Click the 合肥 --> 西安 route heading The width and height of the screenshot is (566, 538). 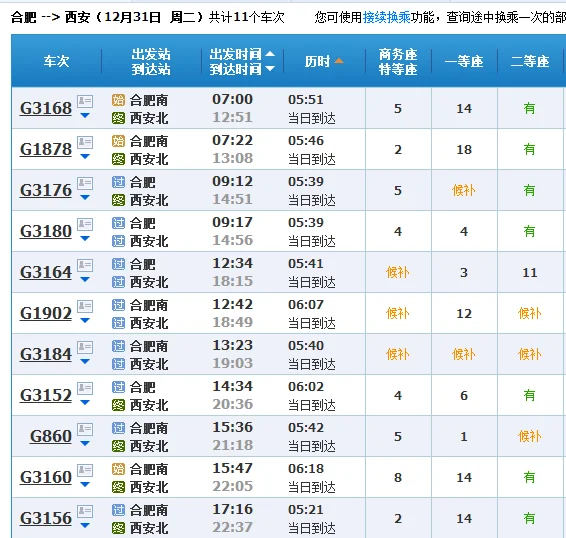tap(50, 17)
